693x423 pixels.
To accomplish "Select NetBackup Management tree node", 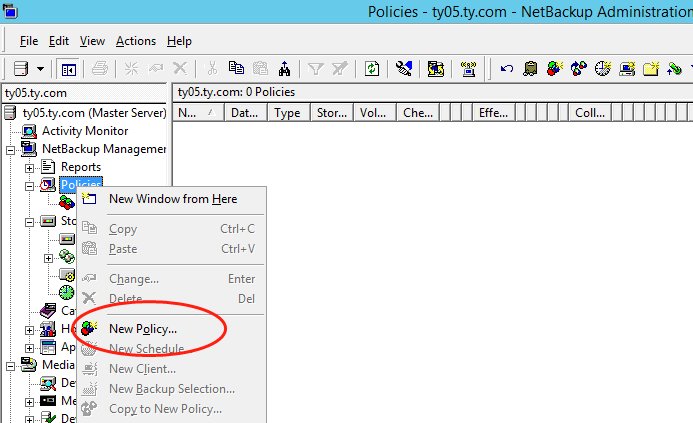I will [104, 149].
